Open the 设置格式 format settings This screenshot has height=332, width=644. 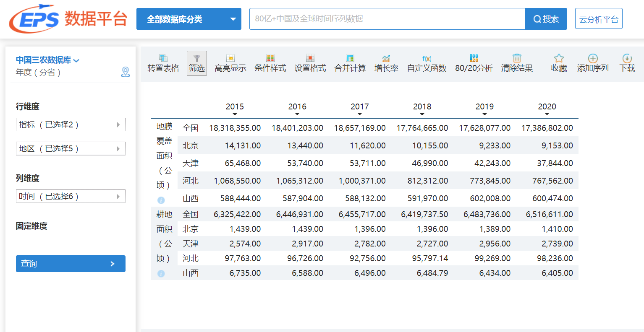pyautogui.click(x=310, y=59)
